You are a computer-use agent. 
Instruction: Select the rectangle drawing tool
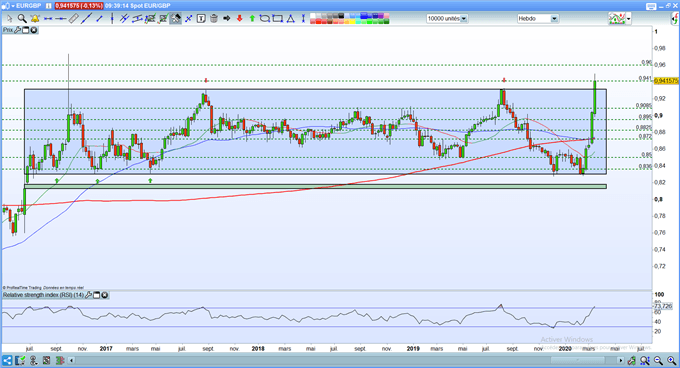pyautogui.click(x=278, y=19)
